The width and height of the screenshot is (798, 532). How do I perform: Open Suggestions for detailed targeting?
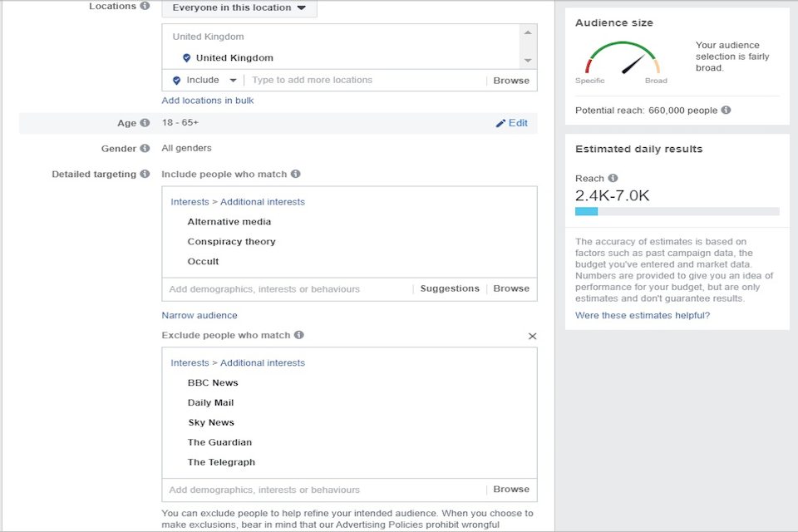pos(450,288)
